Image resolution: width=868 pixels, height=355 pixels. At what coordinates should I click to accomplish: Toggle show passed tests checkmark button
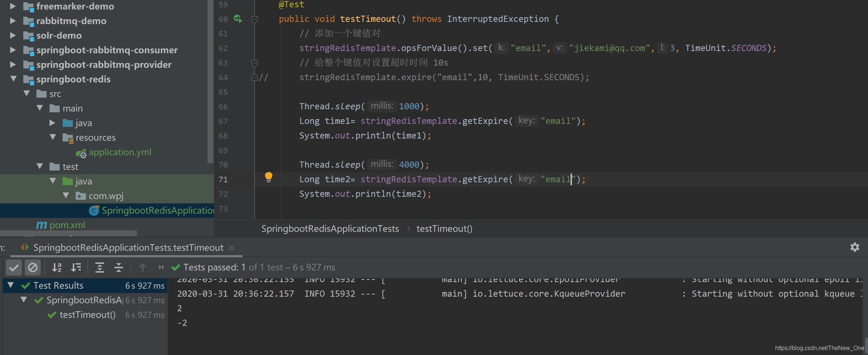pyautogui.click(x=14, y=268)
